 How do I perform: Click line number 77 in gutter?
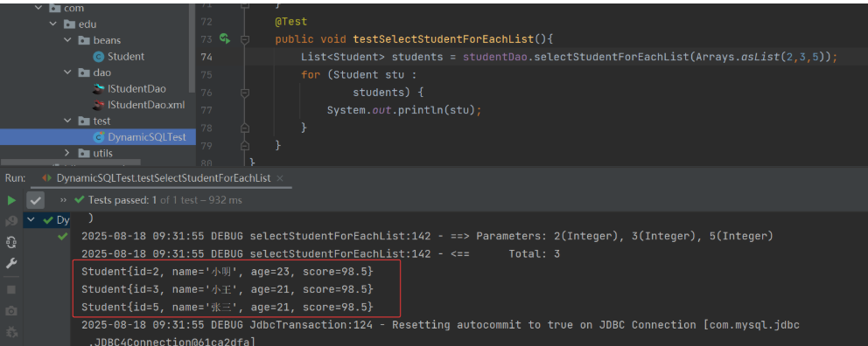pos(206,110)
